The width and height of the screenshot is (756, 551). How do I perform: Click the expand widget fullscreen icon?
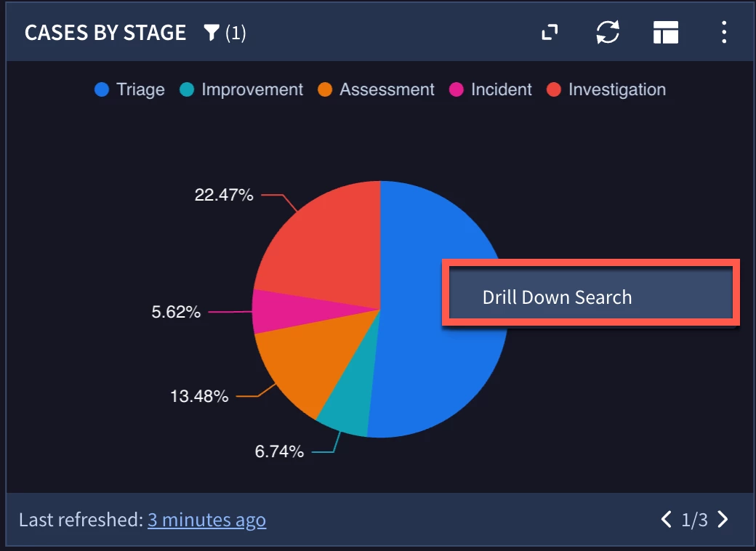coord(550,32)
